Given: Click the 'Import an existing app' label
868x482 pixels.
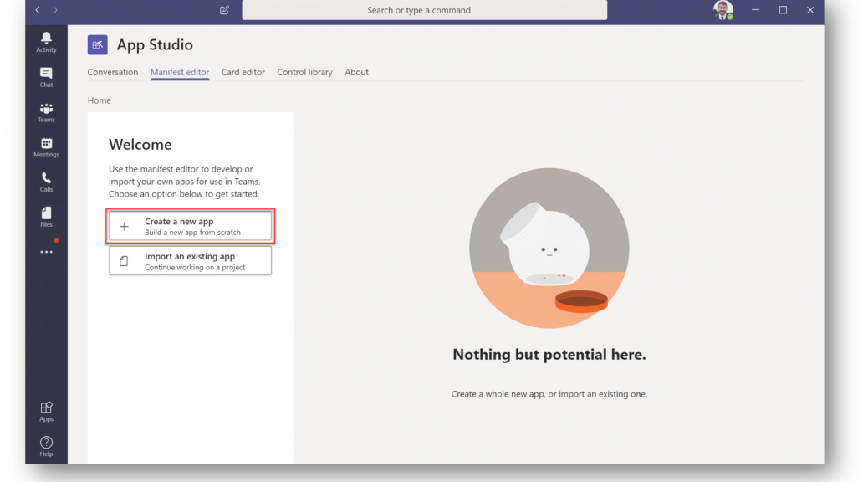Looking at the screenshot, I should [x=190, y=256].
